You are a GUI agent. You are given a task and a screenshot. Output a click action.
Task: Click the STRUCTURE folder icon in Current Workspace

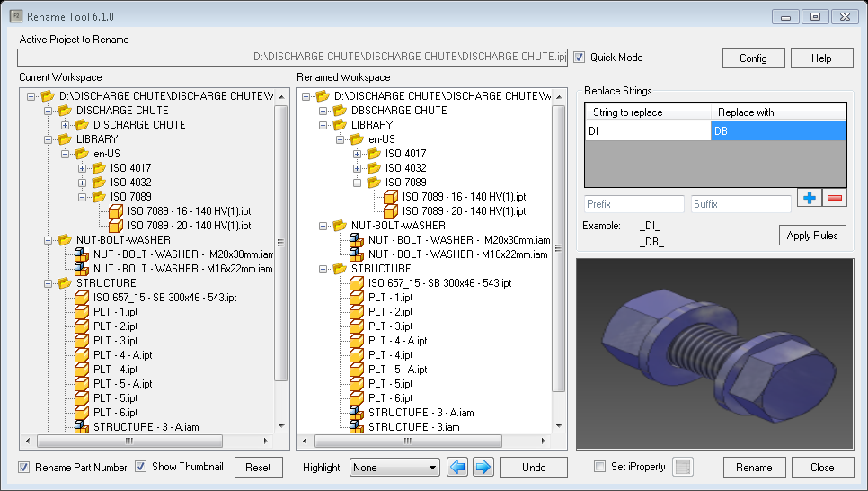pos(65,283)
